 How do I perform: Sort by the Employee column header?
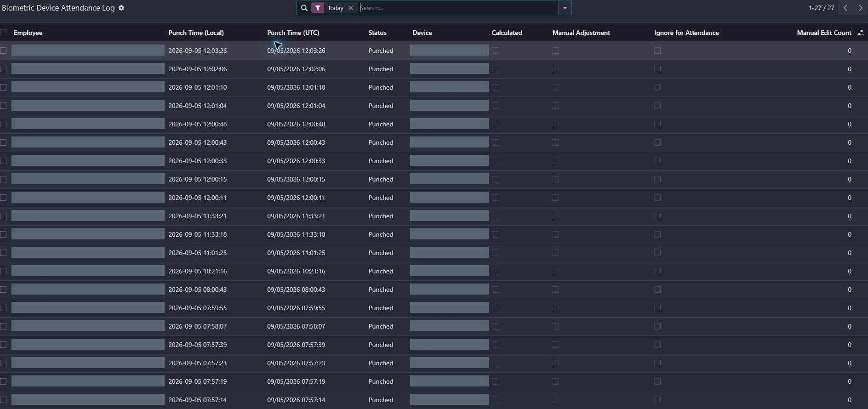click(x=28, y=33)
